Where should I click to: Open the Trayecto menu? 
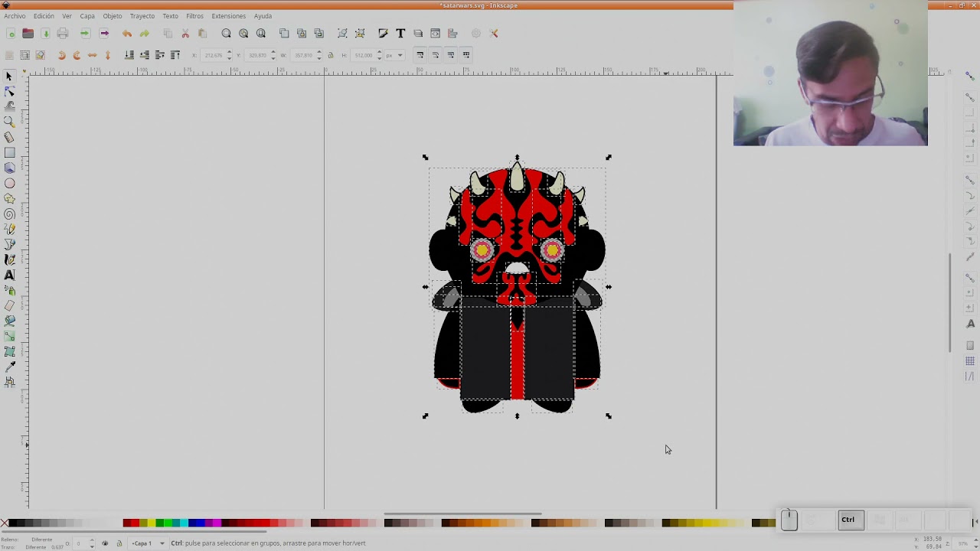tap(142, 16)
